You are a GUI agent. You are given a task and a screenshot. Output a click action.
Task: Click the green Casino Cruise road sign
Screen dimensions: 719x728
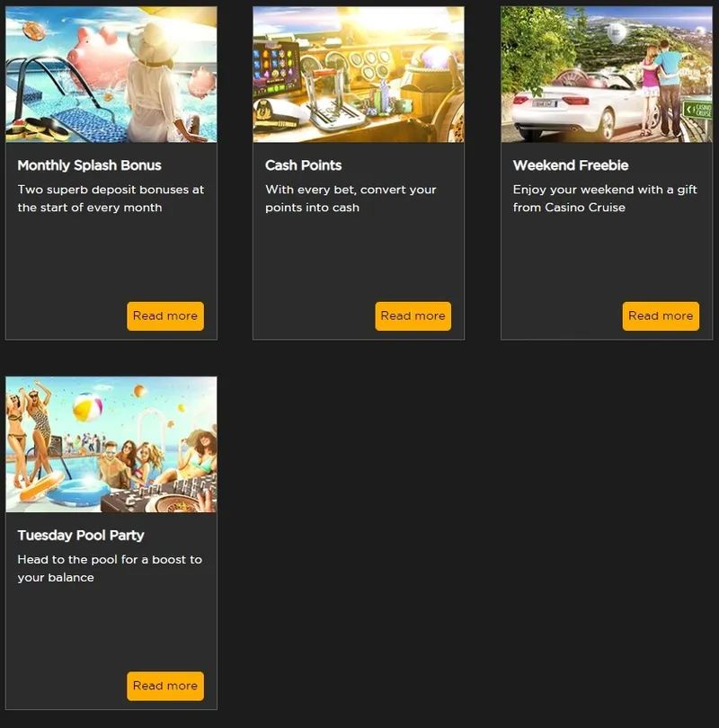click(x=697, y=110)
